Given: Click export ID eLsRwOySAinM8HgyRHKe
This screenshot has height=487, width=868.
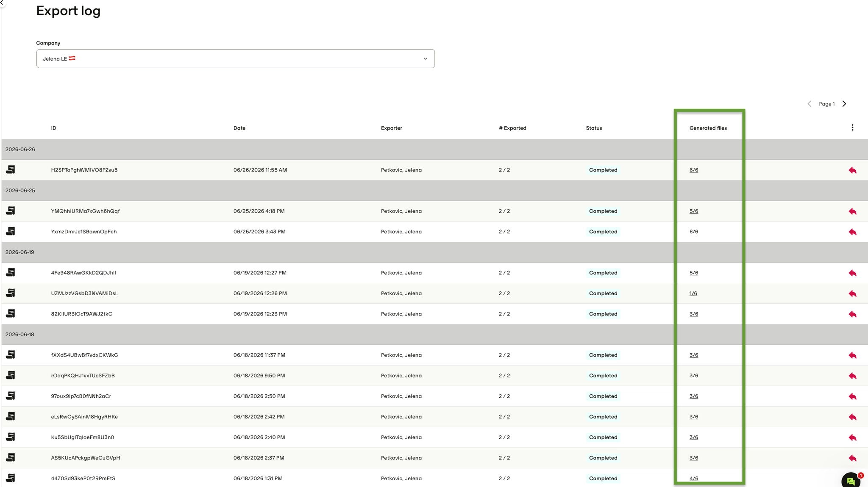Looking at the screenshot, I should 84,417.
